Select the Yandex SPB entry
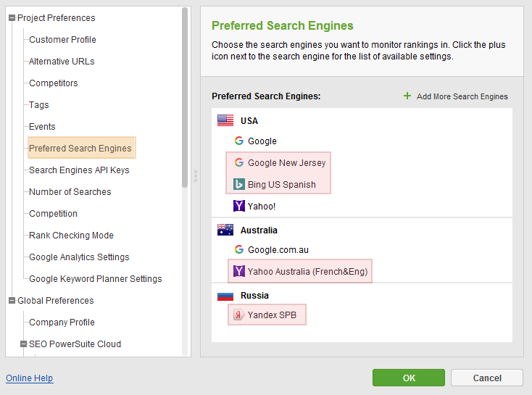This screenshot has height=395, width=532. (272, 315)
